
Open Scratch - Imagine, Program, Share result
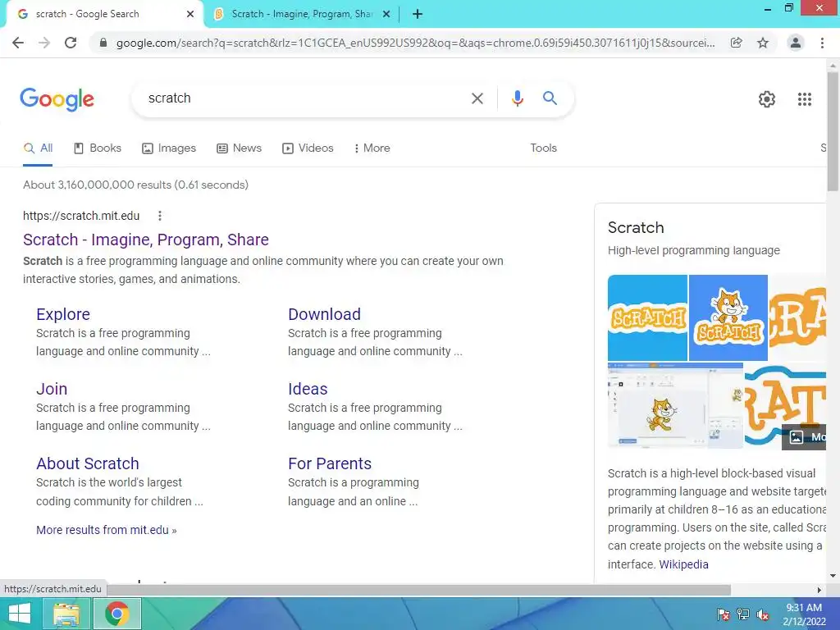tap(146, 240)
